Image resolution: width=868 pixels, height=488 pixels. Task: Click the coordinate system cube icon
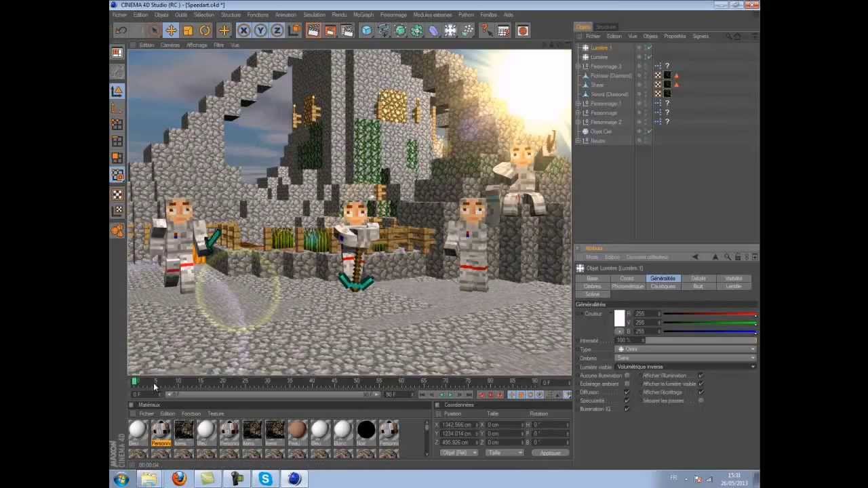click(294, 30)
